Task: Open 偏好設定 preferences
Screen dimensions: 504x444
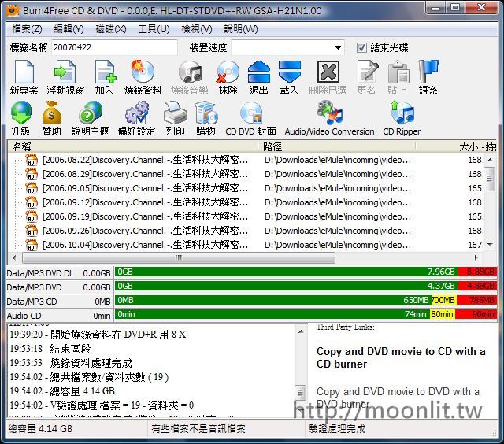Action: [136, 119]
